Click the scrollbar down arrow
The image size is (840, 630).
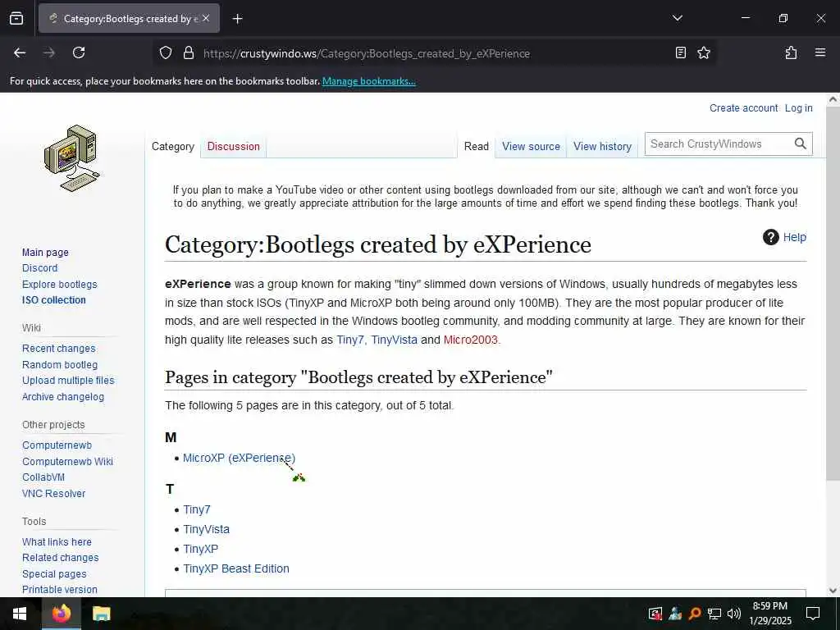[x=833, y=591]
